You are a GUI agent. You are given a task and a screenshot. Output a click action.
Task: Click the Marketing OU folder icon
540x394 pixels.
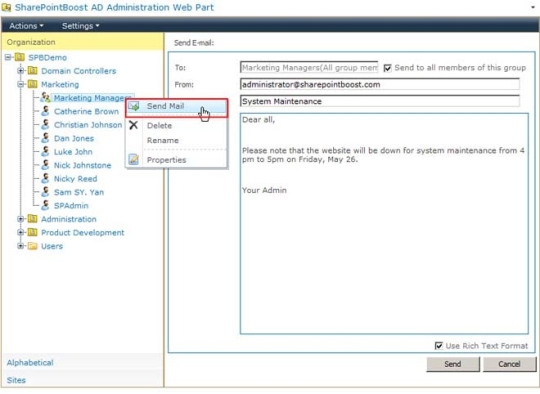pos(32,84)
